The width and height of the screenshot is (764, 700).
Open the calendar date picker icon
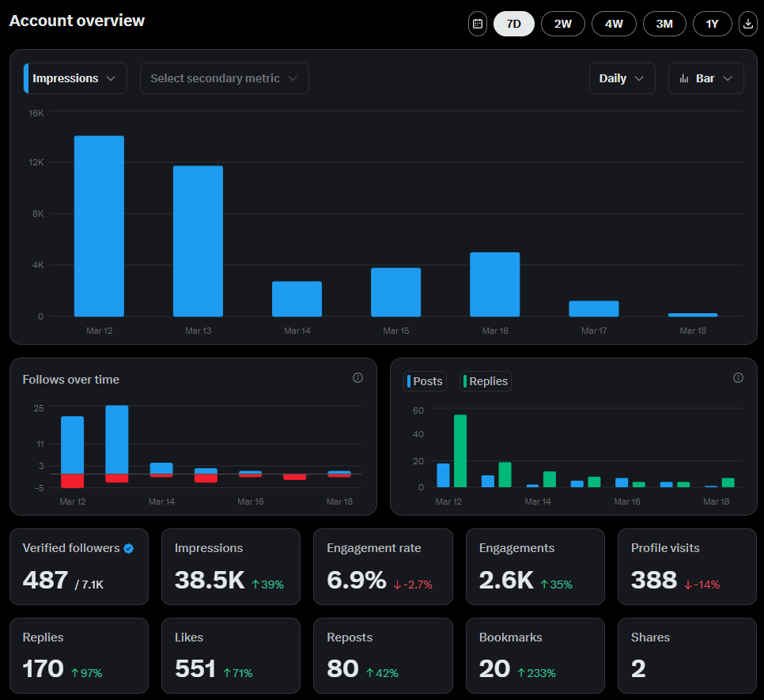pos(478,24)
